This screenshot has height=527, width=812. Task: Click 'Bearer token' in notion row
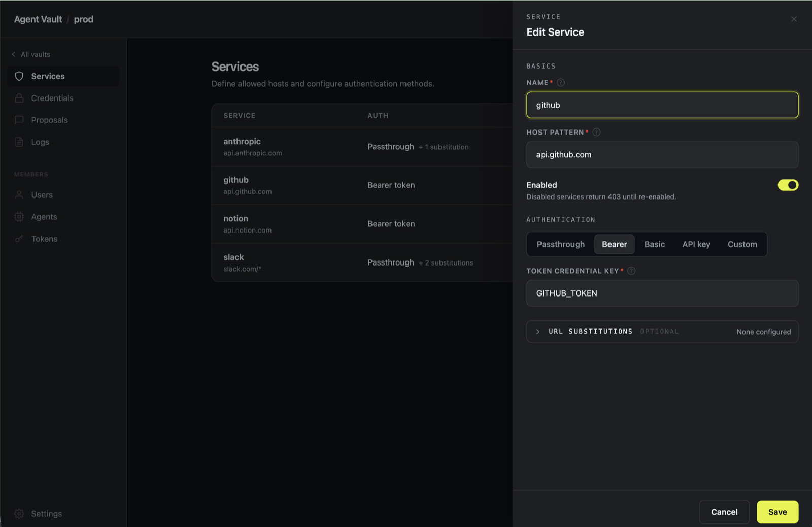tap(391, 224)
